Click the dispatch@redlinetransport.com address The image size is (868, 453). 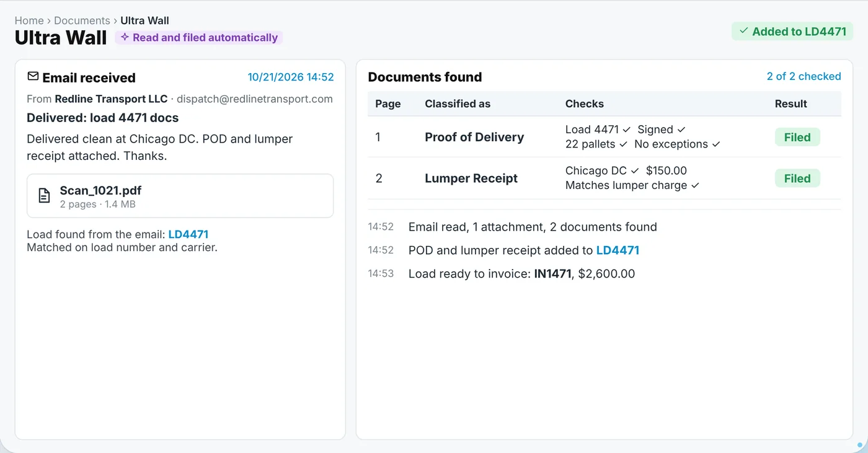[255, 99]
